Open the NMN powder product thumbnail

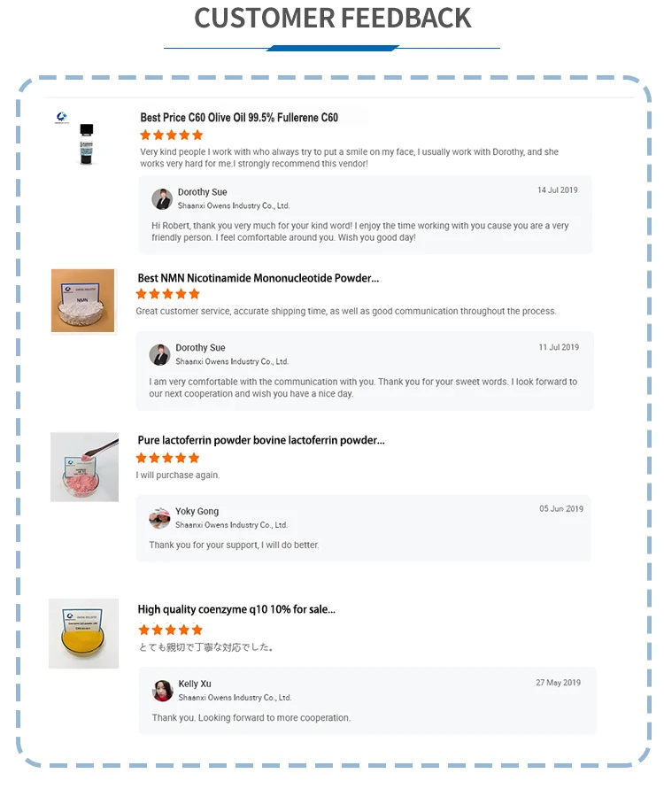click(83, 301)
